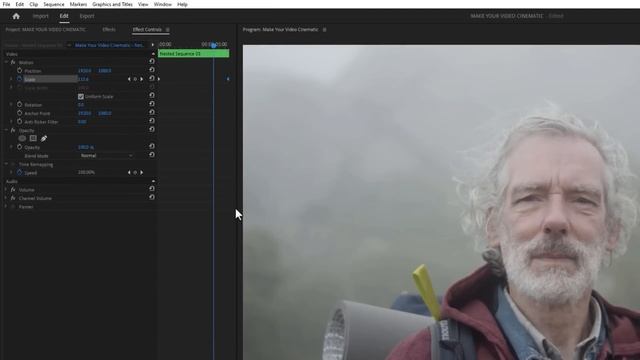Go to previous Scale keyframe

tap(129, 79)
